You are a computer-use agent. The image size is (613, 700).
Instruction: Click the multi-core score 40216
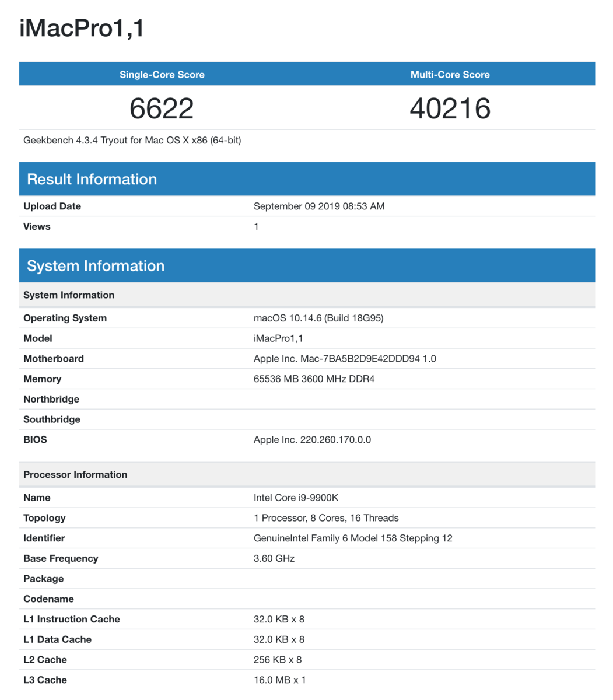coord(450,108)
